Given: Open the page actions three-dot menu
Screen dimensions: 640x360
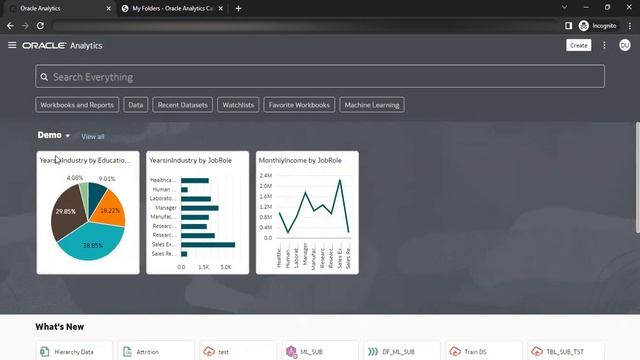Looking at the screenshot, I should 604,45.
